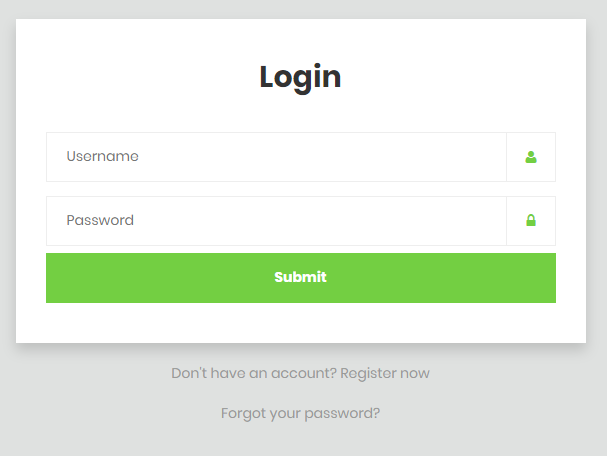
Task: Focus the Username input field
Action: coord(276,157)
